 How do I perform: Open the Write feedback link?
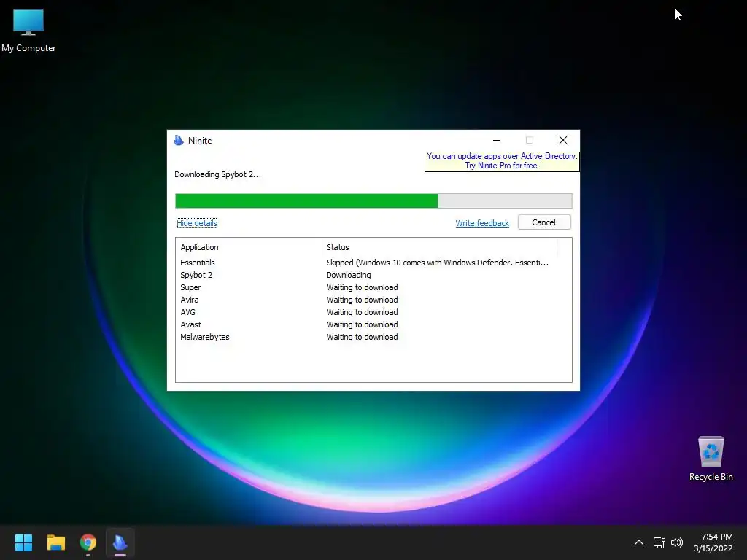click(482, 223)
